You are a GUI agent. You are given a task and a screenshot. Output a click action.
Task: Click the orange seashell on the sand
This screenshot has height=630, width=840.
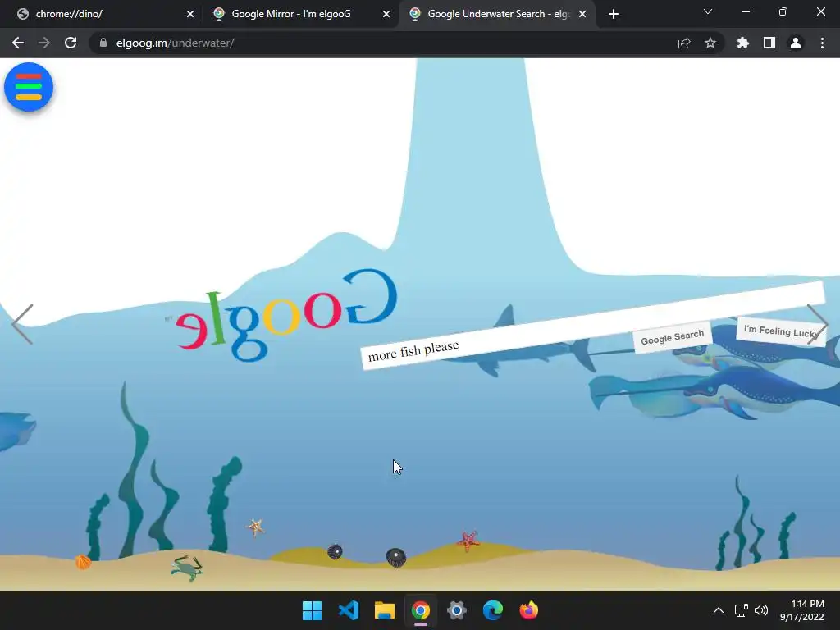coord(83,561)
